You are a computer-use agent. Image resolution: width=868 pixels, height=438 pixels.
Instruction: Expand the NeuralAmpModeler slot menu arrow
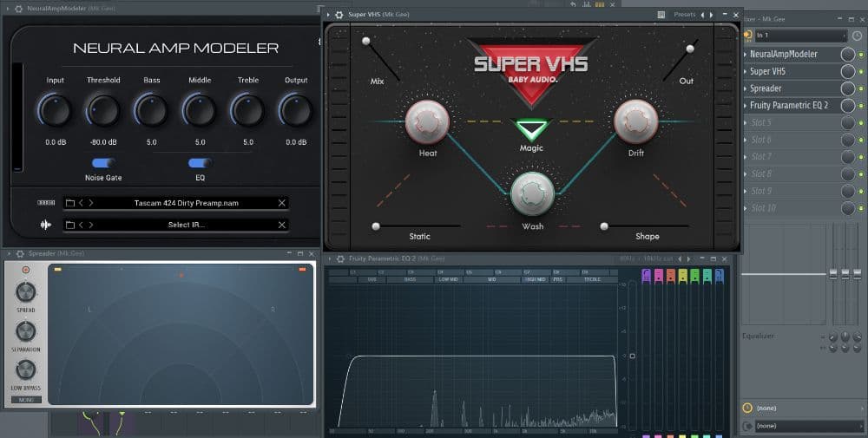745,54
